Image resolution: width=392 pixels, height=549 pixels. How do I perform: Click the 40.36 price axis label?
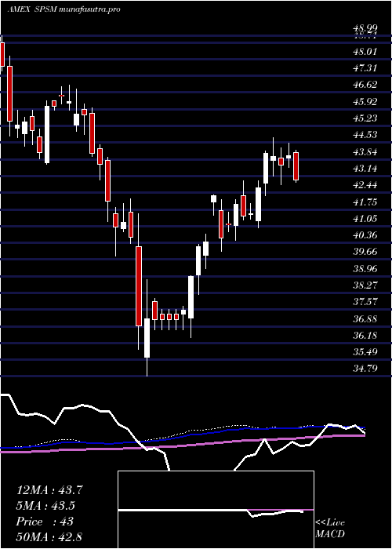click(x=365, y=235)
